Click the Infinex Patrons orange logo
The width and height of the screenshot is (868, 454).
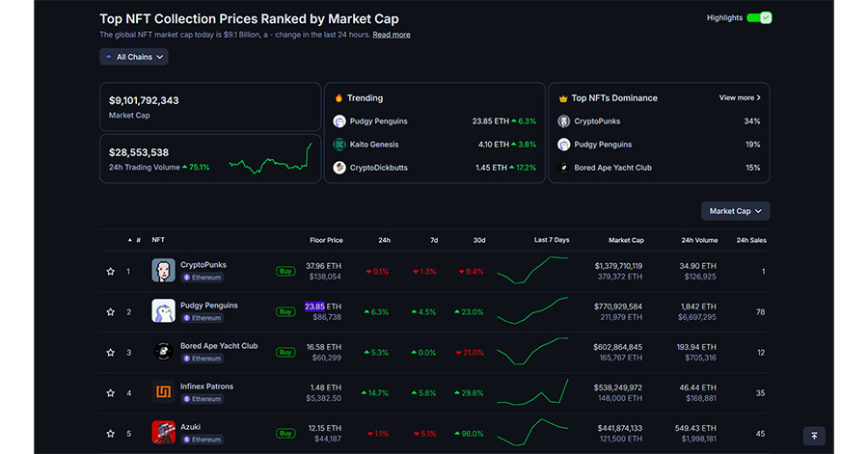pos(163,392)
